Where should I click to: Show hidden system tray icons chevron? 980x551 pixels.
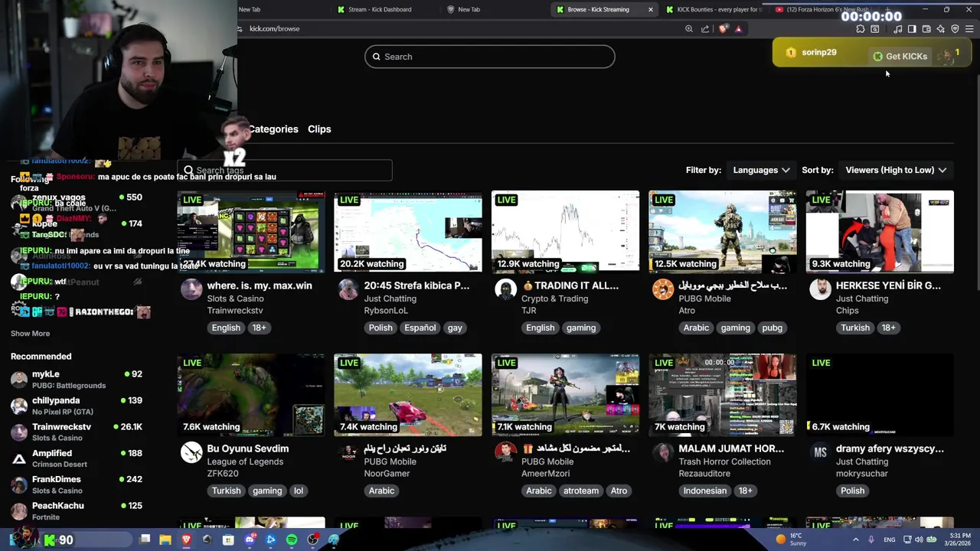pyautogui.click(x=856, y=540)
